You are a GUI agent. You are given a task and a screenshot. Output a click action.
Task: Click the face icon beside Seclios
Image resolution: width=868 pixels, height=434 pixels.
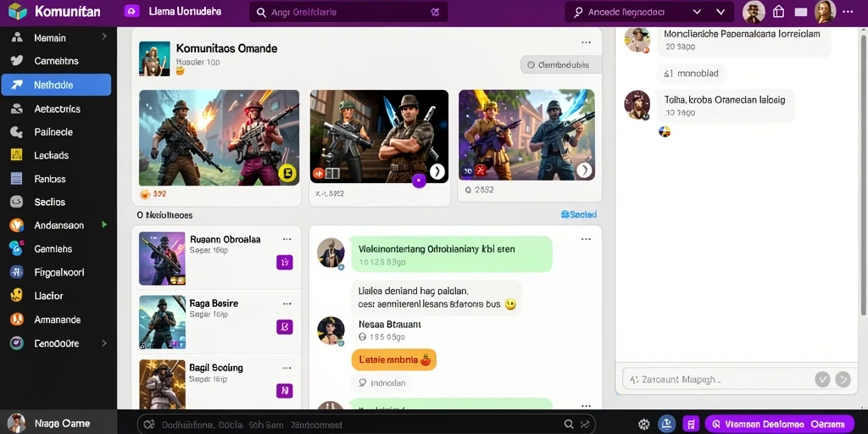click(x=17, y=202)
